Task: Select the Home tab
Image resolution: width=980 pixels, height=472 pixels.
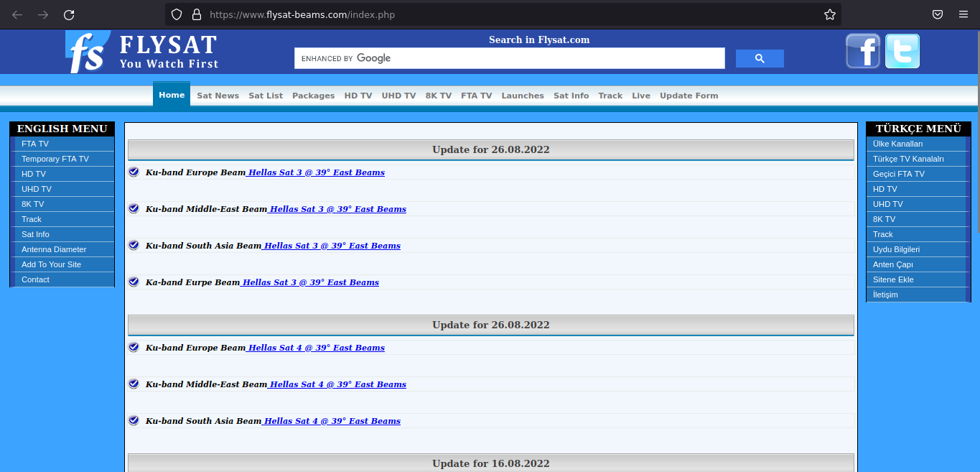Action: [172, 95]
